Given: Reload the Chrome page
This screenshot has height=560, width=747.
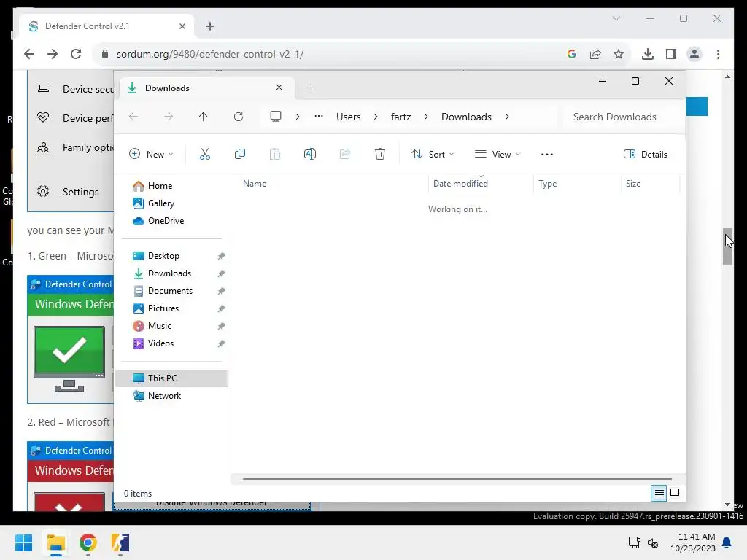Looking at the screenshot, I should point(76,54).
